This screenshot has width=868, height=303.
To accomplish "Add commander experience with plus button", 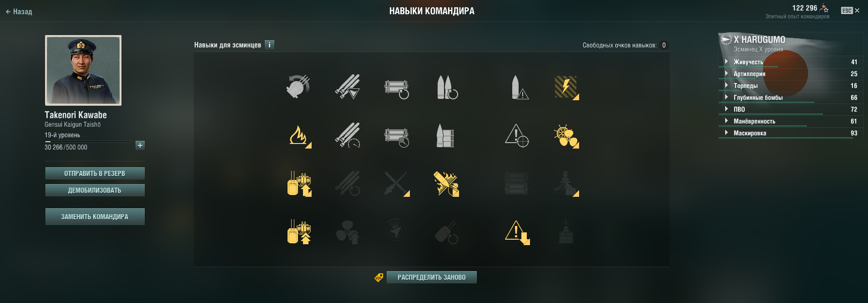I will 140,145.
